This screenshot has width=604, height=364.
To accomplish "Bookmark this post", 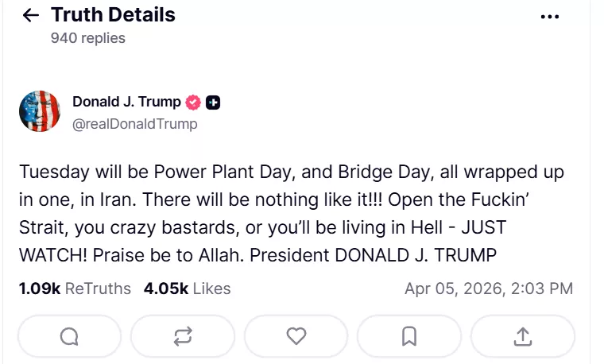I will tap(409, 336).
